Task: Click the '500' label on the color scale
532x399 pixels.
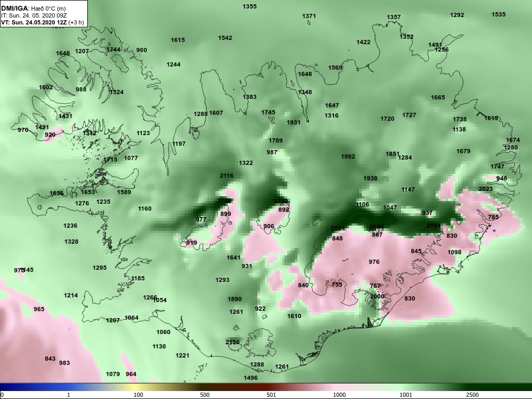Action: 205,395
